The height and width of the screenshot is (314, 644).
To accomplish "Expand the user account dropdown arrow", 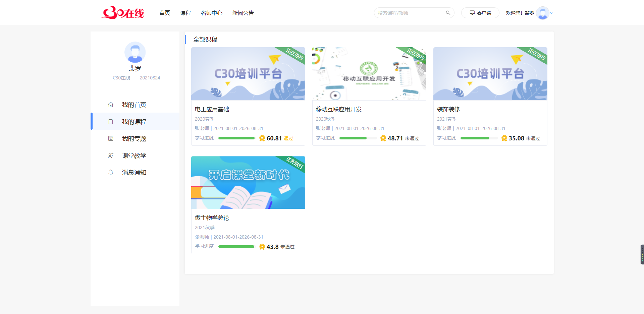I will point(551,13).
